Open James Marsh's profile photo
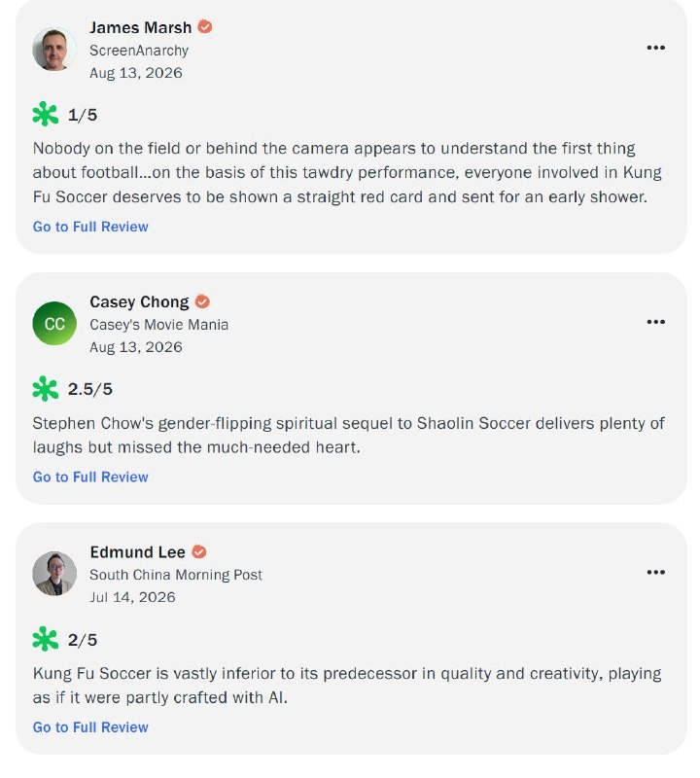Image resolution: width=700 pixels, height=778 pixels. coord(54,50)
